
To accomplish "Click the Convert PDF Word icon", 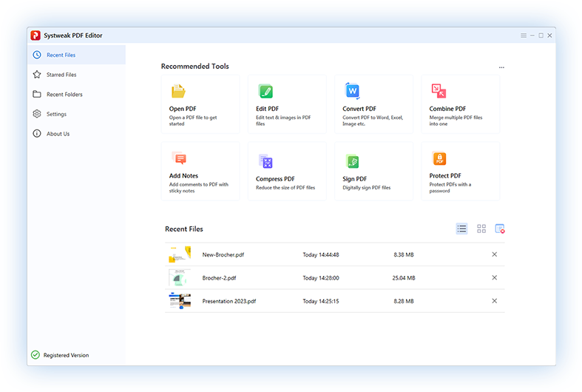I will pyautogui.click(x=352, y=91).
